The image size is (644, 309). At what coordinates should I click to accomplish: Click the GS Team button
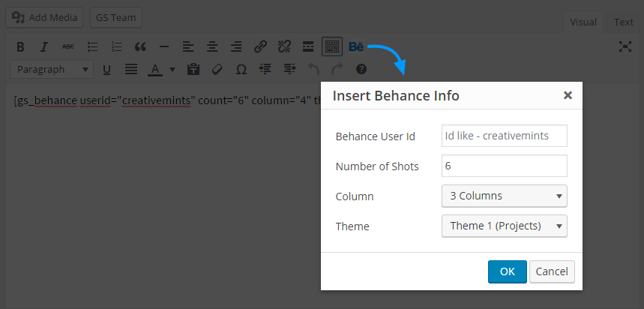pos(115,18)
